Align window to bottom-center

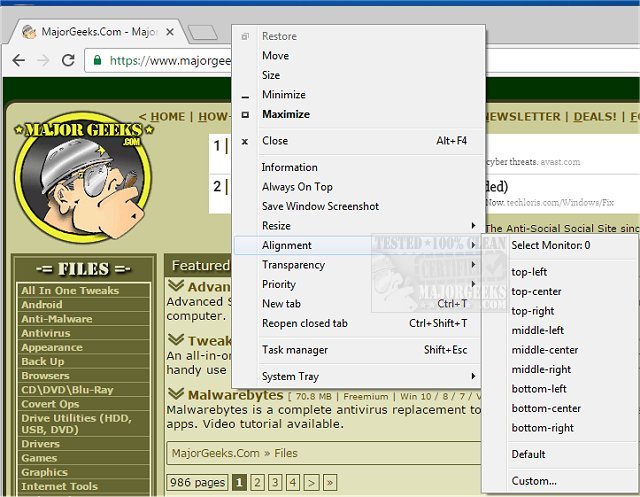point(560,408)
